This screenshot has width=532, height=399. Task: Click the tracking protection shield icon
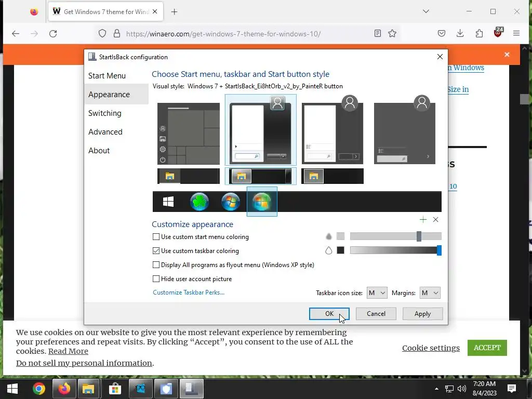click(x=102, y=33)
